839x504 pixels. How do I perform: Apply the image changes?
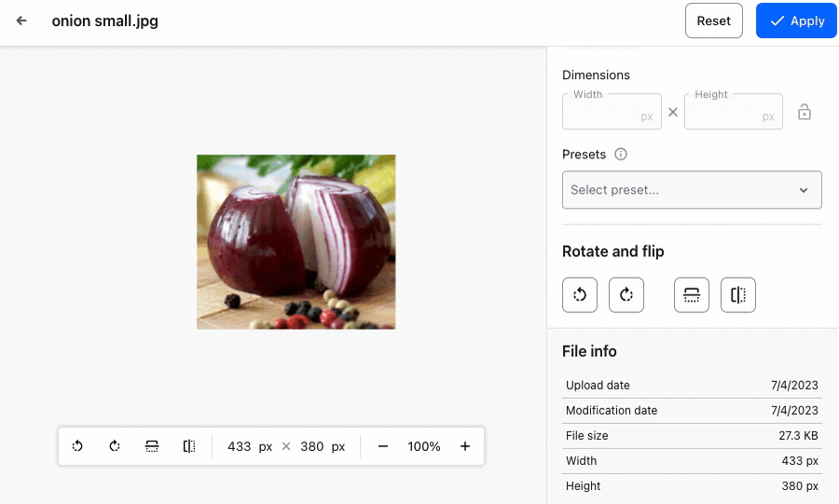click(796, 20)
